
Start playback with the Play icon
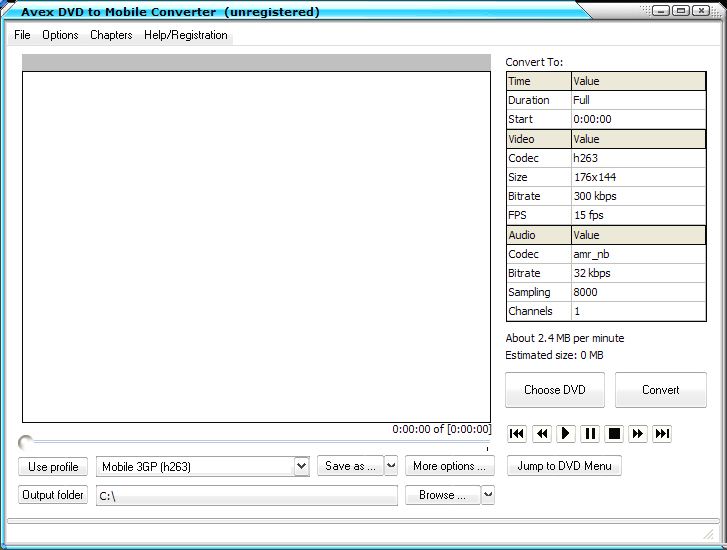[x=565, y=433]
